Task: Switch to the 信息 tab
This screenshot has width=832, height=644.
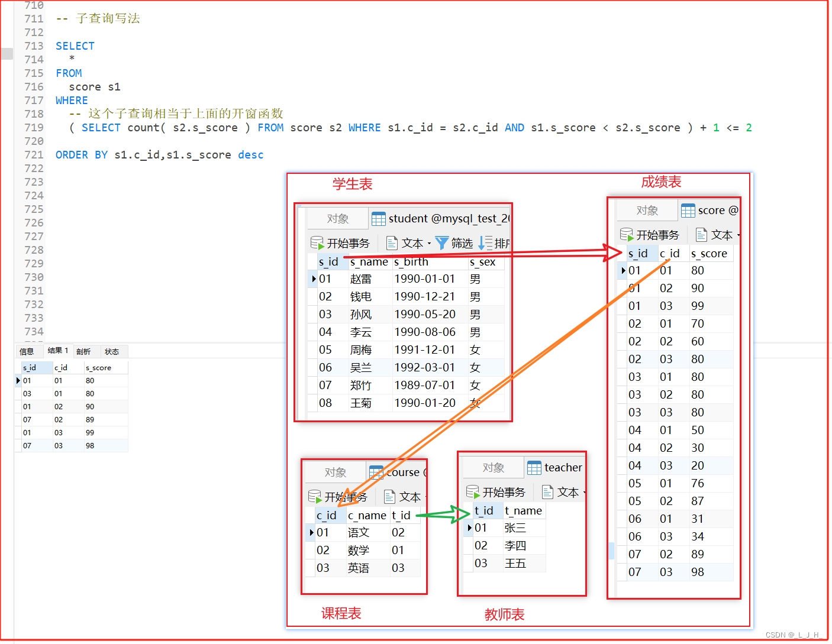Action: pos(27,351)
